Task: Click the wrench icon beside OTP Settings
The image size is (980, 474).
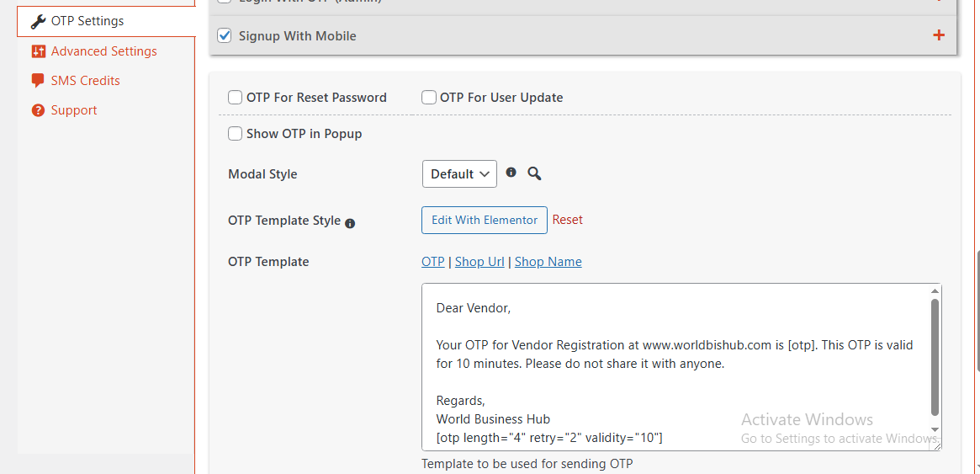Action: point(39,22)
